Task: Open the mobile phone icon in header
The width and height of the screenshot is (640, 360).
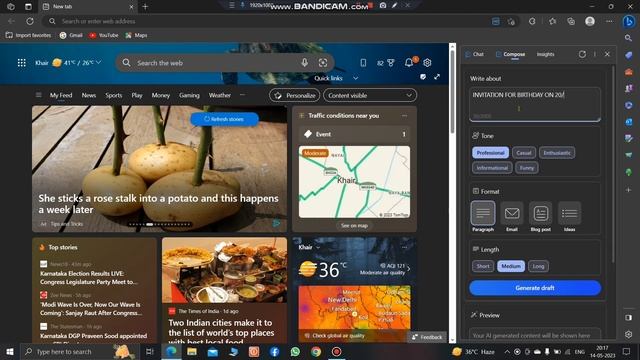Action: 363,62
